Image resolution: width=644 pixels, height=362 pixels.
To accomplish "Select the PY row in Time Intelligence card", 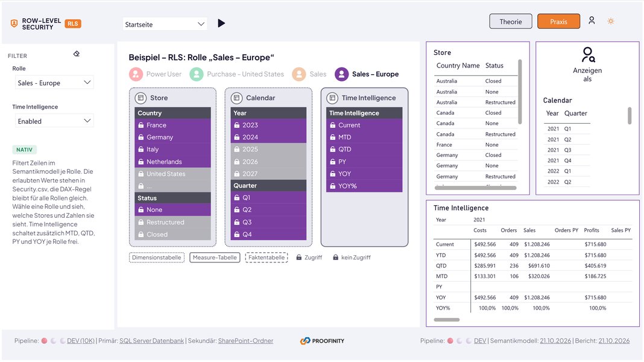I will 364,162.
